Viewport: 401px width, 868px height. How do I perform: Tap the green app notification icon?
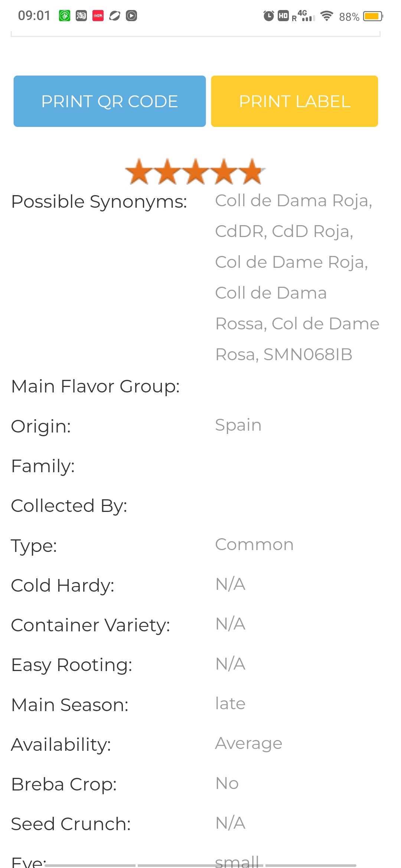tap(65, 16)
